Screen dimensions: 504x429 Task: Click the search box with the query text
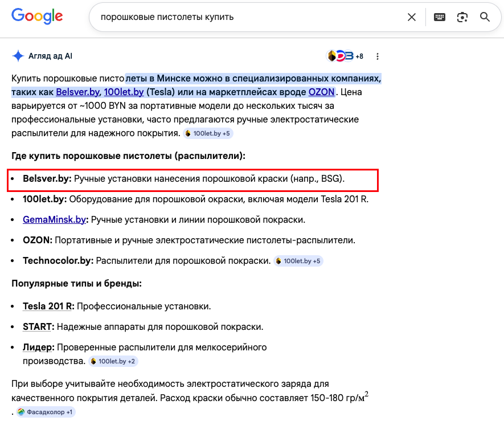[x=251, y=17]
